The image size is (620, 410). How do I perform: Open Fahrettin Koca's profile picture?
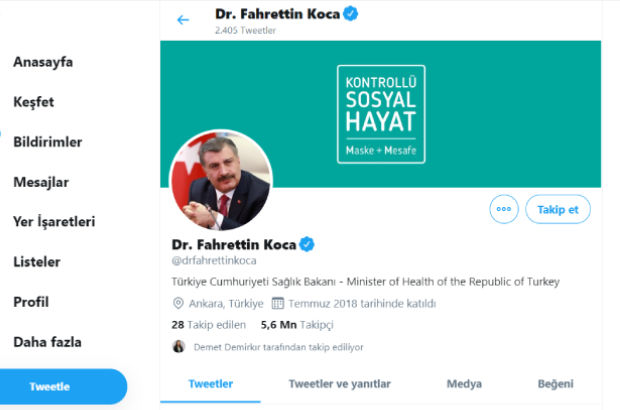click(221, 180)
